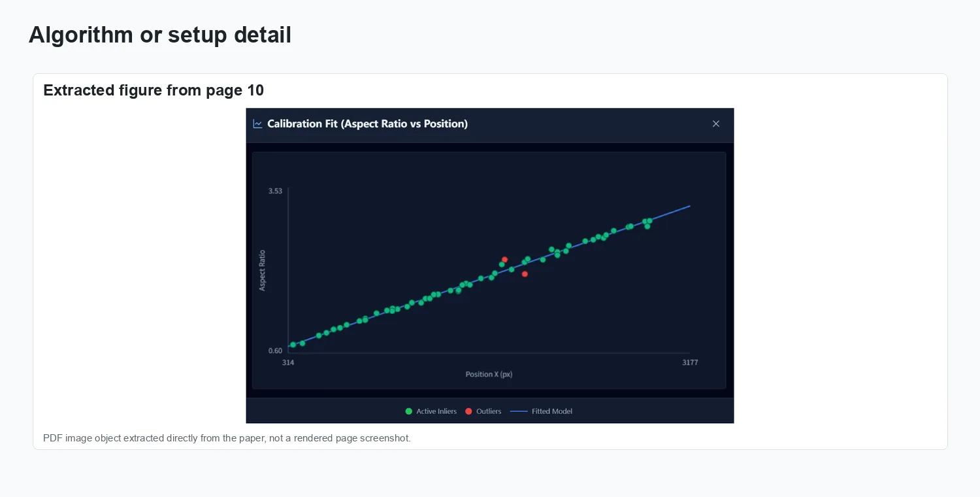Toggle the Fitted Model legend entry
This screenshot has height=497, width=980.
(x=541, y=411)
